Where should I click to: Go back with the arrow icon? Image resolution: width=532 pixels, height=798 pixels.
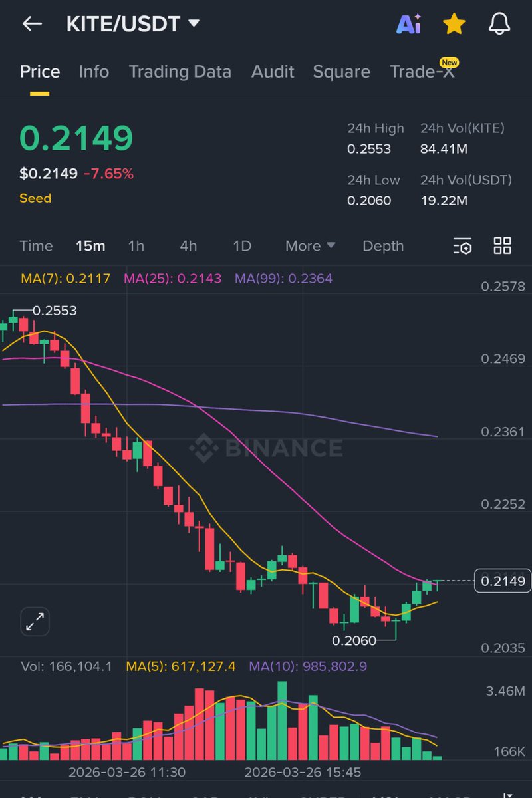32,24
